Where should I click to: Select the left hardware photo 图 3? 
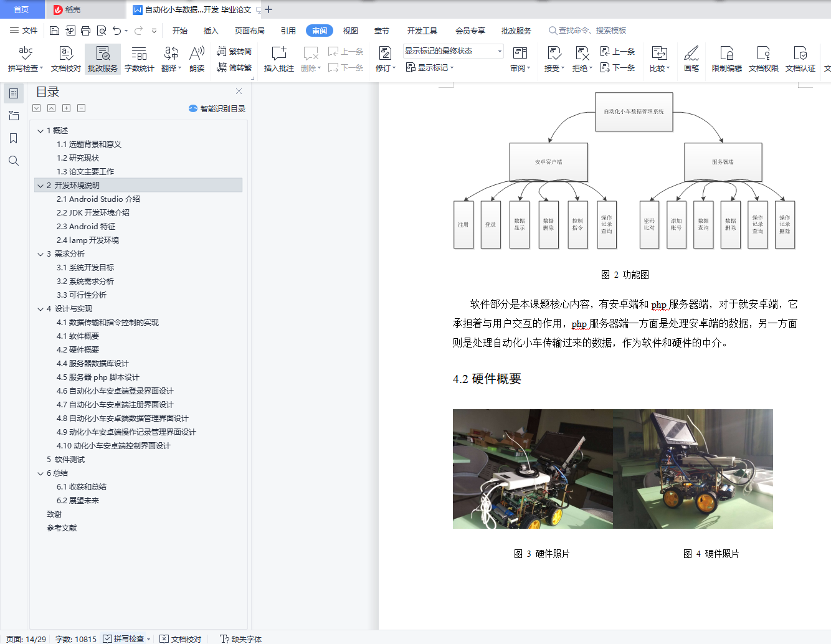pos(533,469)
